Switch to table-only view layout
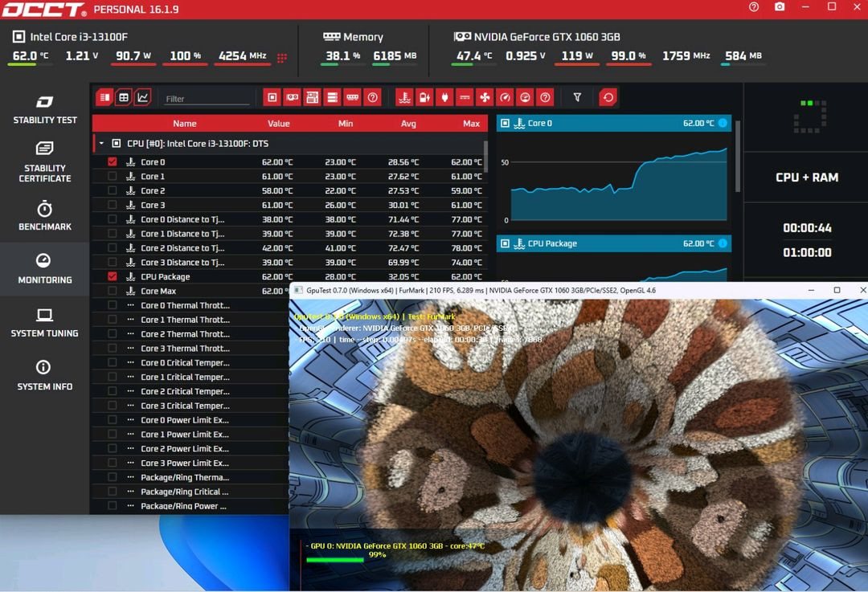The height and width of the screenshot is (592, 868). (x=124, y=98)
